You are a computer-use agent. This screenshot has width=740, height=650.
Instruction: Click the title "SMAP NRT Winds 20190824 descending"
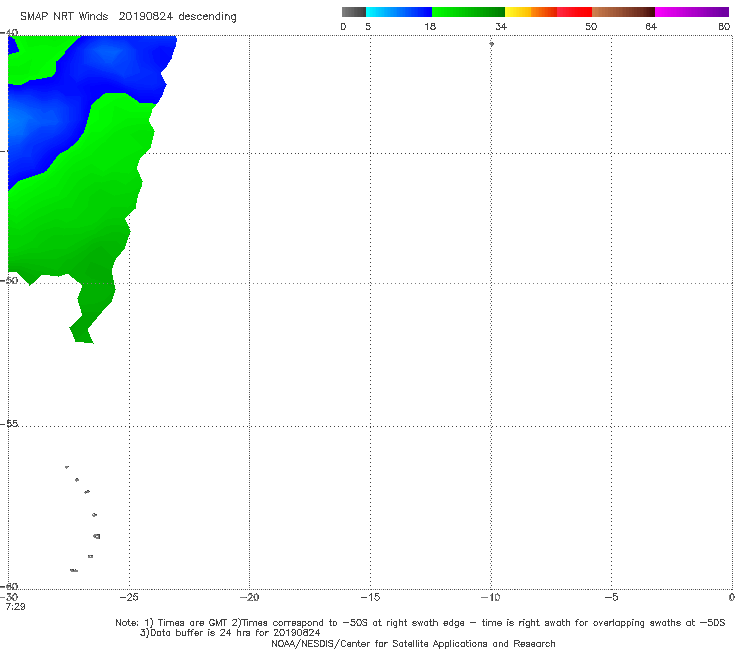coord(128,17)
